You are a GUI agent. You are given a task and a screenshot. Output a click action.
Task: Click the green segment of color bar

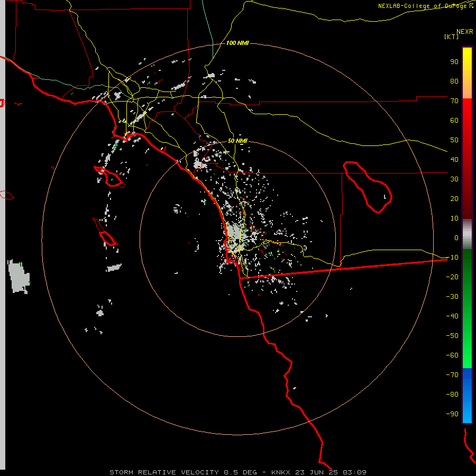click(467, 308)
